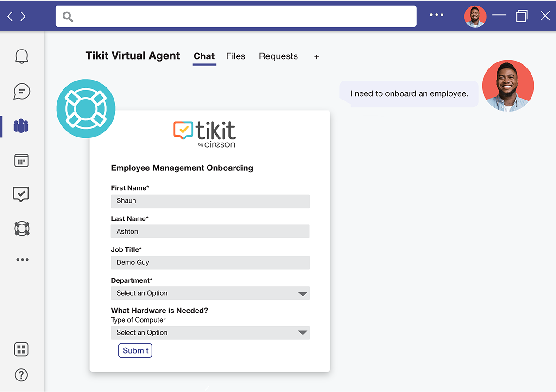Click the 'Employee Management Onboarding' heading
Image resolution: width=556 pixels, height=392 pixels.
coord(182,168)
